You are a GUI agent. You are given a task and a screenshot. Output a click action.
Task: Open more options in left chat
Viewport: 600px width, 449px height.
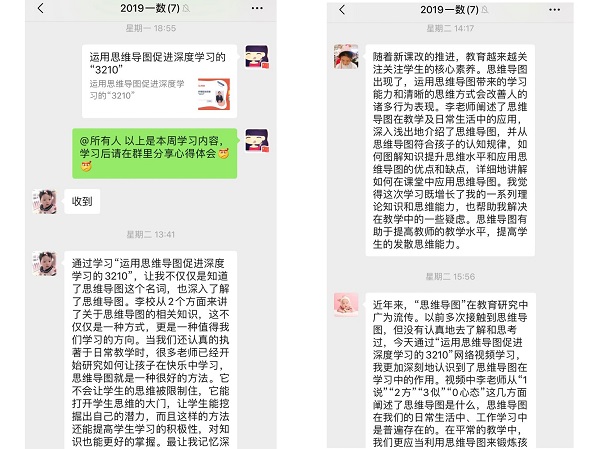(257, 8)
